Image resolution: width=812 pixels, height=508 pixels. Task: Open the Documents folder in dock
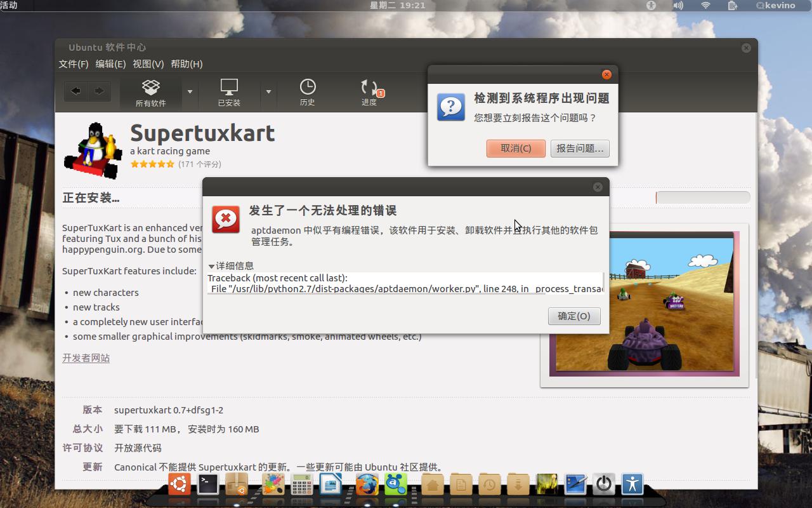pyautogui.click(x=461, y=485)
